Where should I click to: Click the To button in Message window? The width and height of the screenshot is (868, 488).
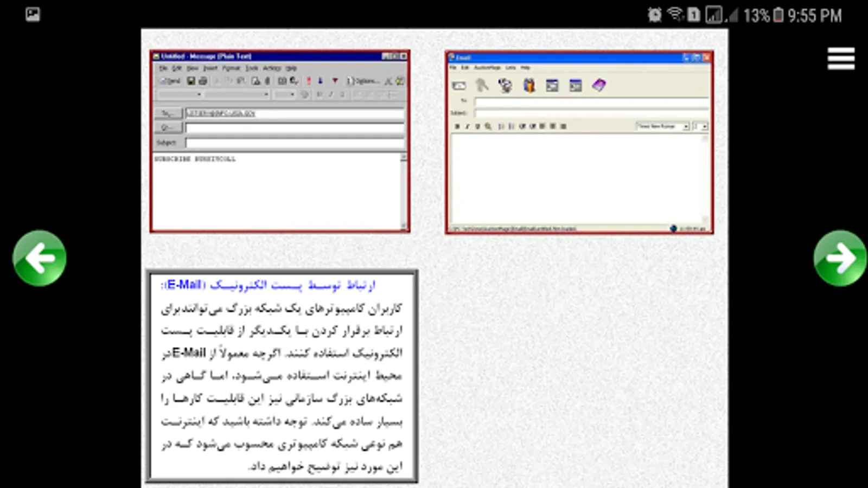click(x=168, y=113)
